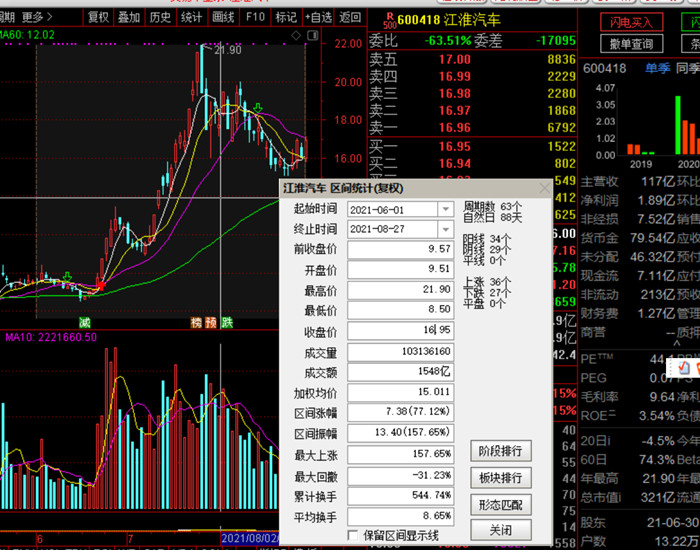Click the 前收盘价 field showing 9.57
The width and height of the screenshot is (700, 550).
400,250
